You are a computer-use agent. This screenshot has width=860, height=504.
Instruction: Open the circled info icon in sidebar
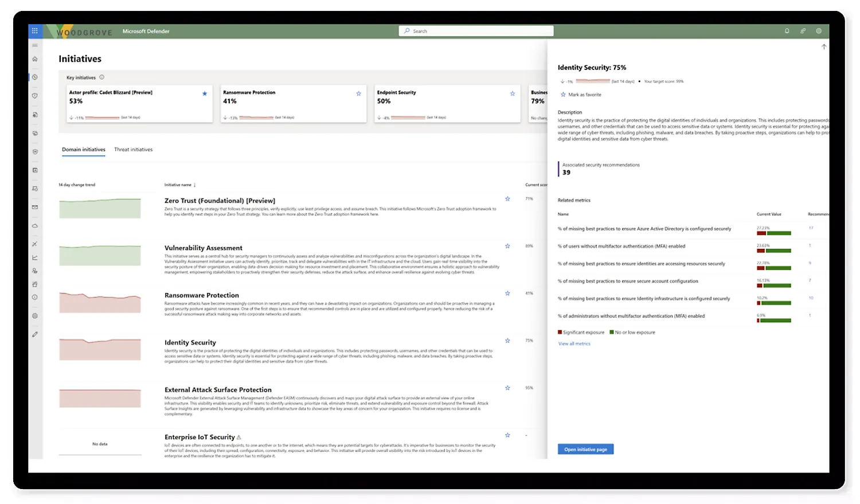[35, 298]
